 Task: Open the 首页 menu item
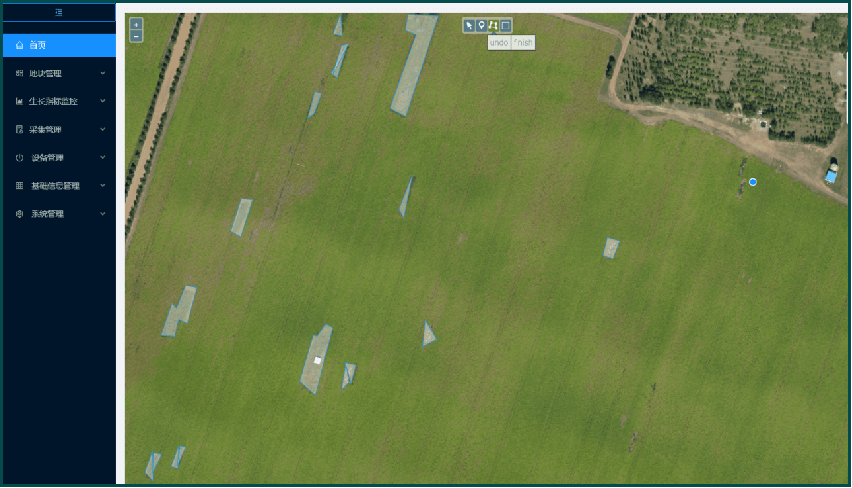coord(38,45)
